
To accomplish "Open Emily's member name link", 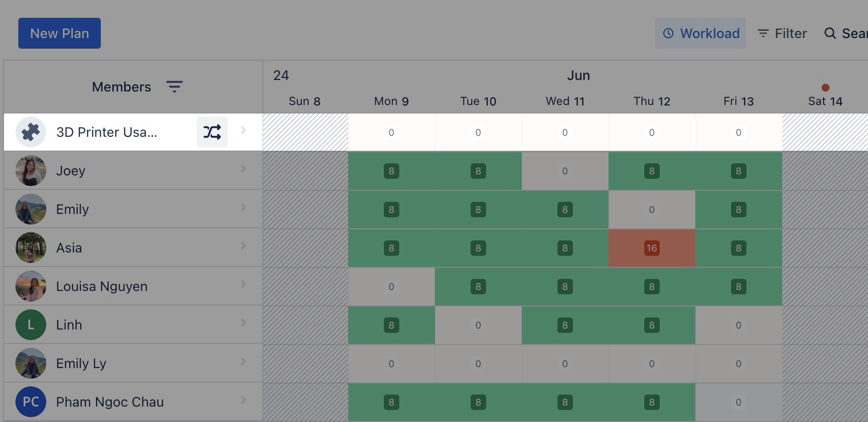I will click(x=72, y=209).
